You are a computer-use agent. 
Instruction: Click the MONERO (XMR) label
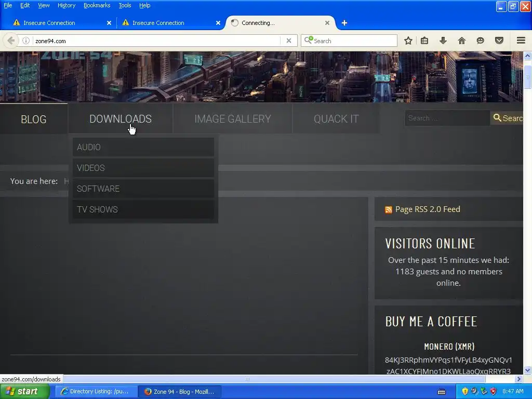[x=449, y=347]
